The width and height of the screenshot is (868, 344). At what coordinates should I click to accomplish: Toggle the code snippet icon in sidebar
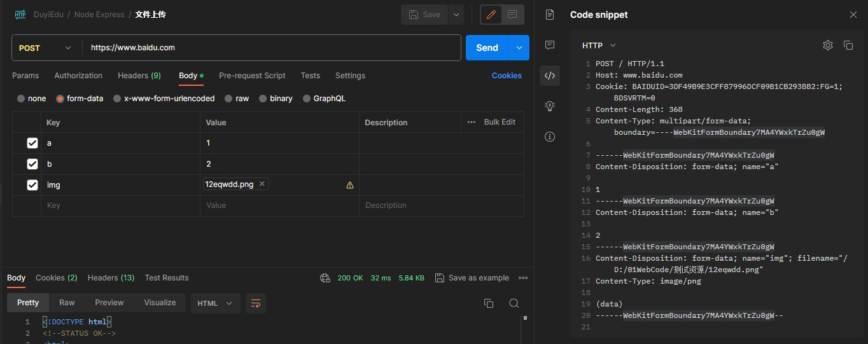tap(550, 76)
